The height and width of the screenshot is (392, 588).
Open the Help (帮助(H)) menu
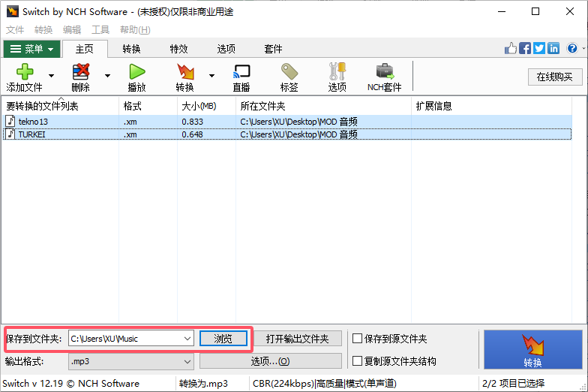click(x=135, y=30)
